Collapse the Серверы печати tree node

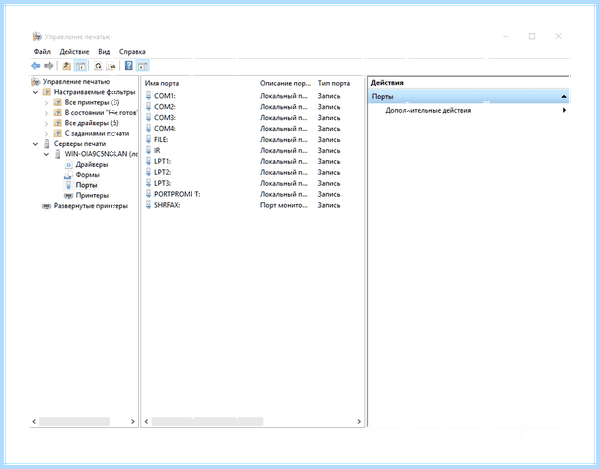point(35,144)
